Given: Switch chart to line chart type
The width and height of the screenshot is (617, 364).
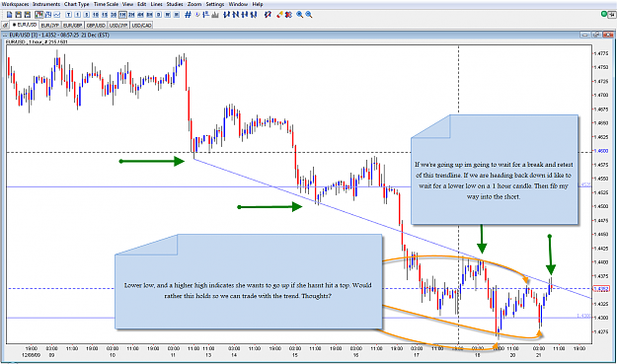Looking at the screenshot, I should tap(57, 15).
